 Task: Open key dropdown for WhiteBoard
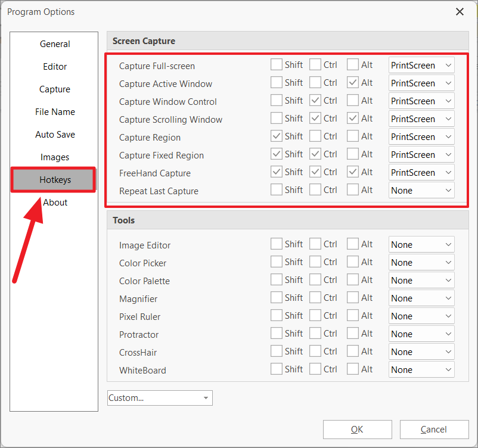421,370
